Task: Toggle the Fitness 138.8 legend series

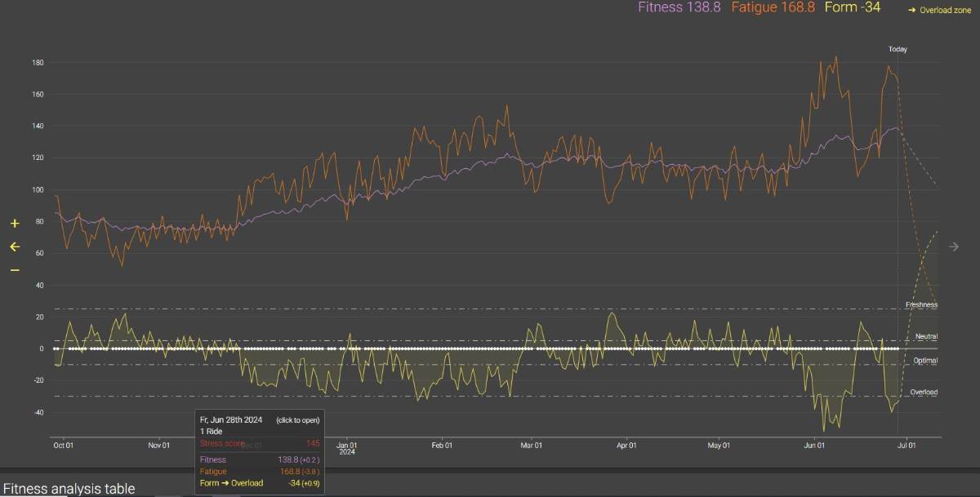Action: [679, 8]
